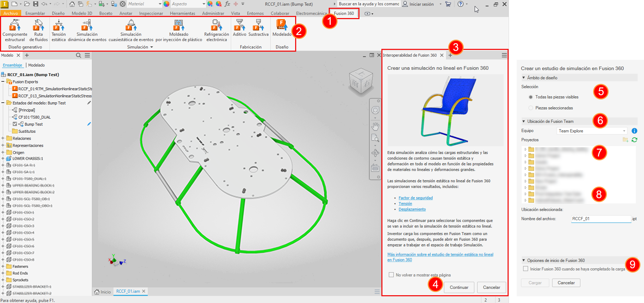
Task: Open the shopping cart icon
Action: click(x=448, y=4)
